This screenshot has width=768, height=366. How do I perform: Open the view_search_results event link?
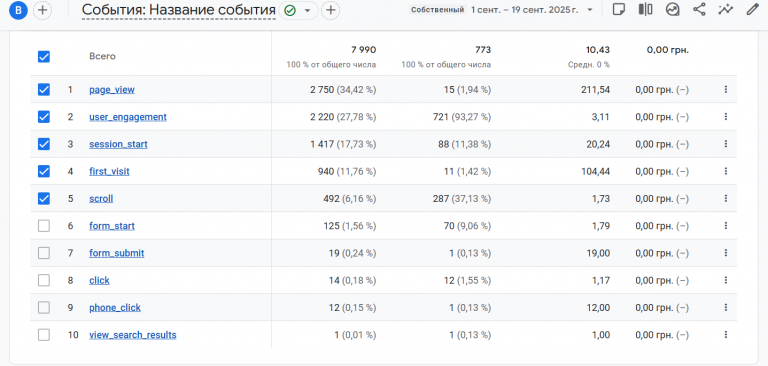tap(133, 335)
